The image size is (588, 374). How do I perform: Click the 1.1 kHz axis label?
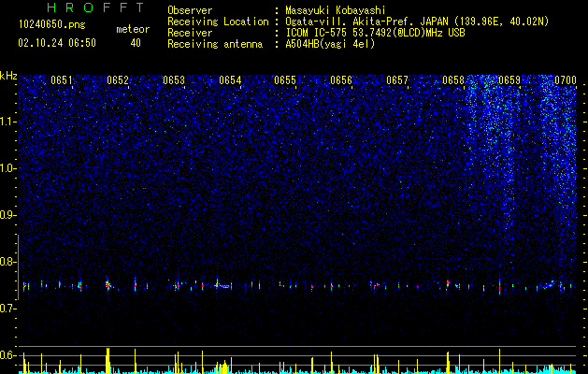pos(8,122)
